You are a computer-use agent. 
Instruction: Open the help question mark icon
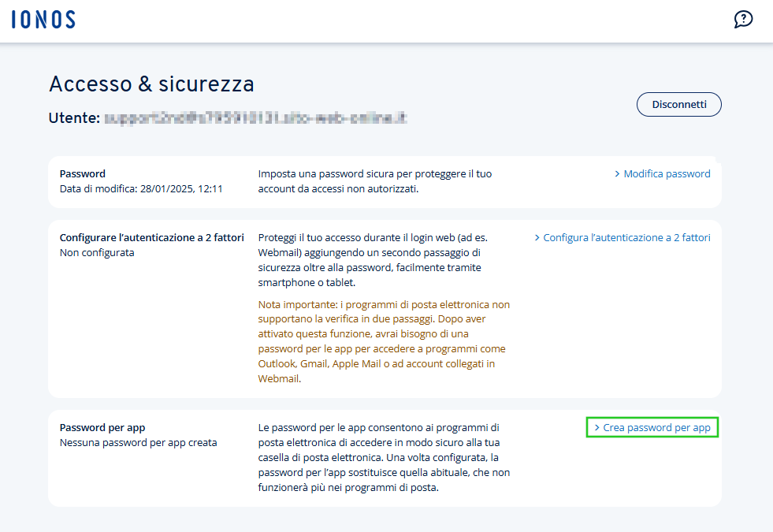[743, 18]
